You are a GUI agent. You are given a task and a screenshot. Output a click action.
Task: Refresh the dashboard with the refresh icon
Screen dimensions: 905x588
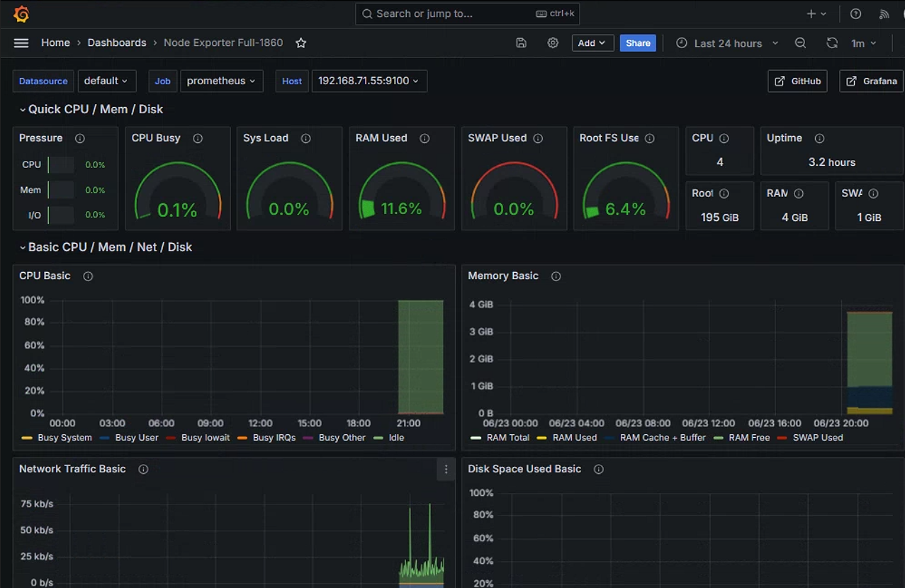[x=832, y=43]
